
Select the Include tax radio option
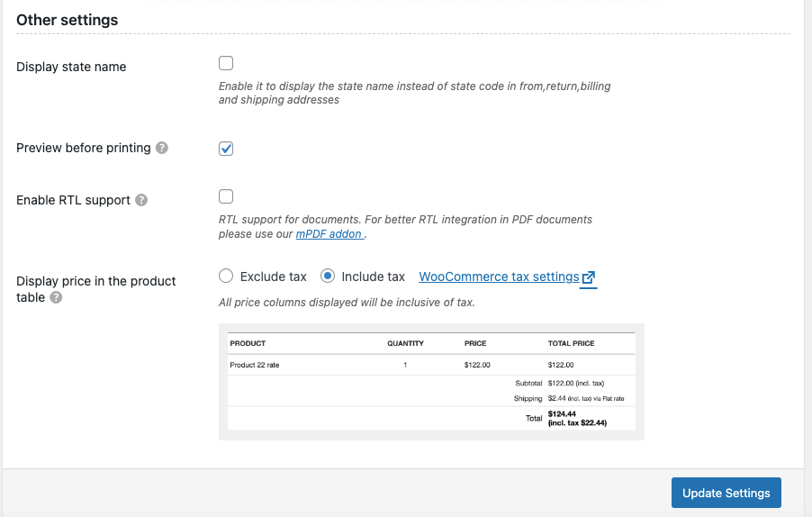(328, 277)
